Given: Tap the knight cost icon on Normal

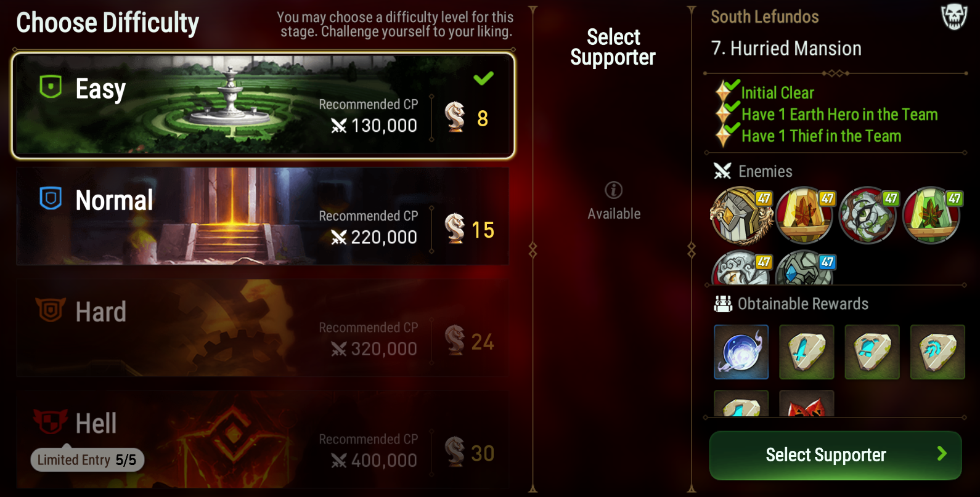Looking at the screenshot, I should pyautogui.click(x=455, y=228).
